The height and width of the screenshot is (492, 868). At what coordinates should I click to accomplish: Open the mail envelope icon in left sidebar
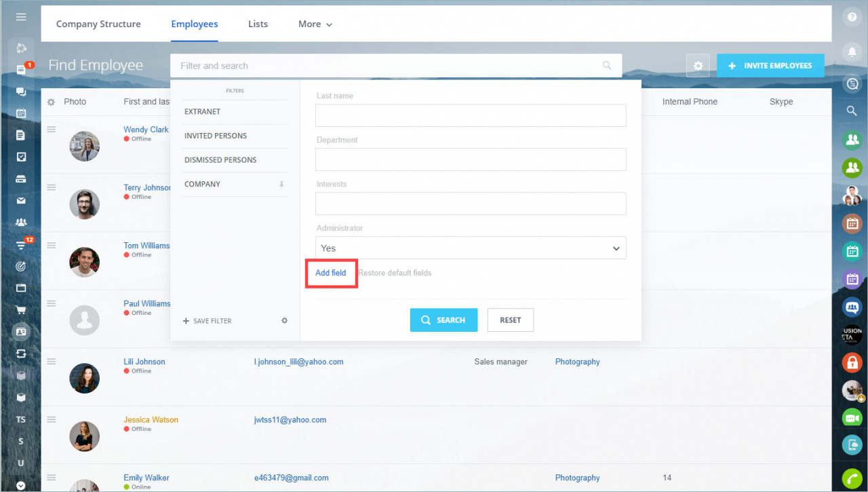(x=21, y=200)
